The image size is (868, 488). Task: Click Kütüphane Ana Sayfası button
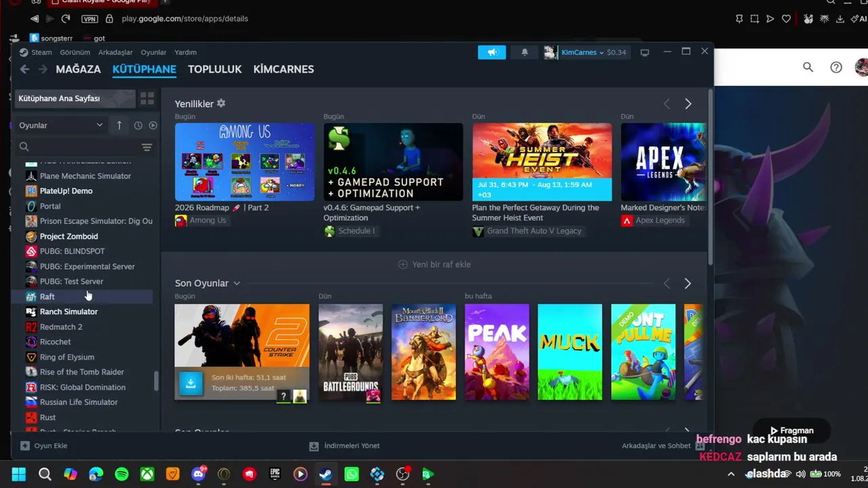click(75, 99)
